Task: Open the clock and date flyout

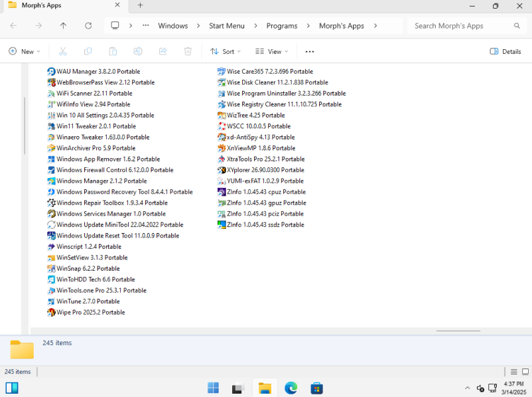Action: (x=513, y=388)
